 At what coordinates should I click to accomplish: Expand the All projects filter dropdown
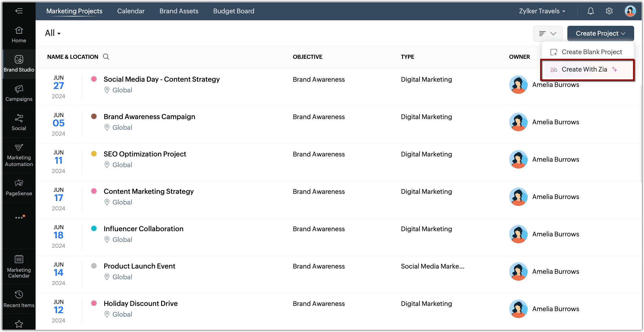click(x=53, y=33)
